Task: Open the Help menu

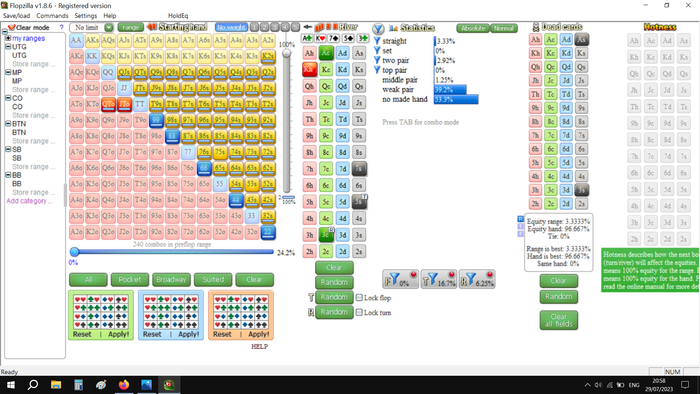Action: pyautogui.click(x=110, y=16)
